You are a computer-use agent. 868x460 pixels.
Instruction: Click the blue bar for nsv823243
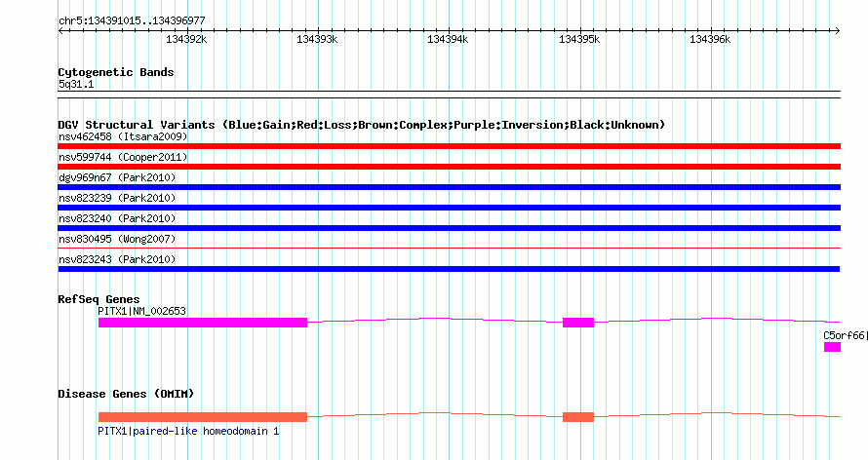pyautogui.click(x=449, y=269)
